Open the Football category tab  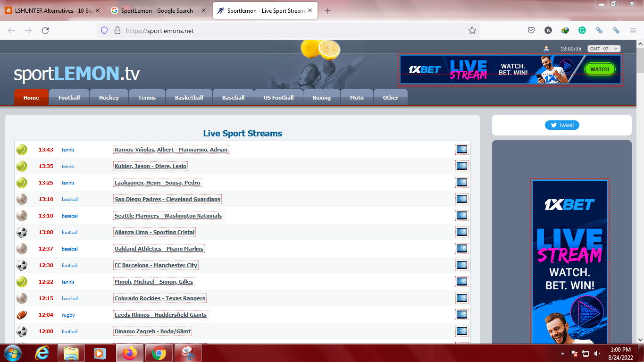pyautogui.click(x=69, y=98)
